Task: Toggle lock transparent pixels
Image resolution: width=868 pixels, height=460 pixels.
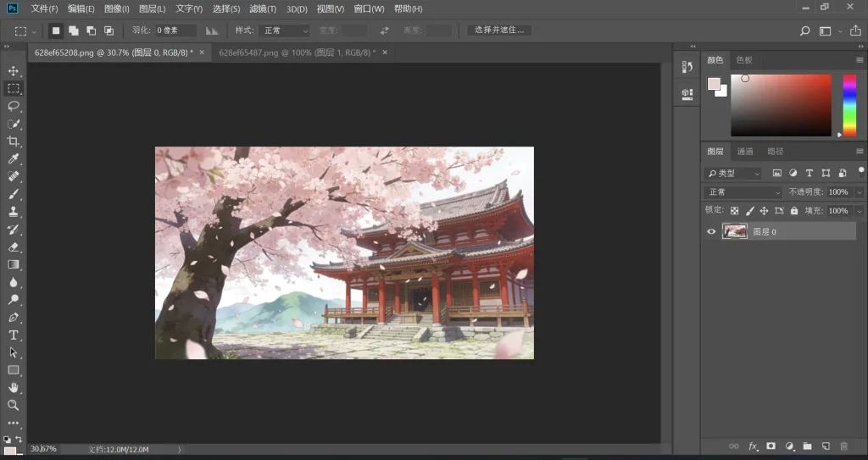Action: coord(735,210)
